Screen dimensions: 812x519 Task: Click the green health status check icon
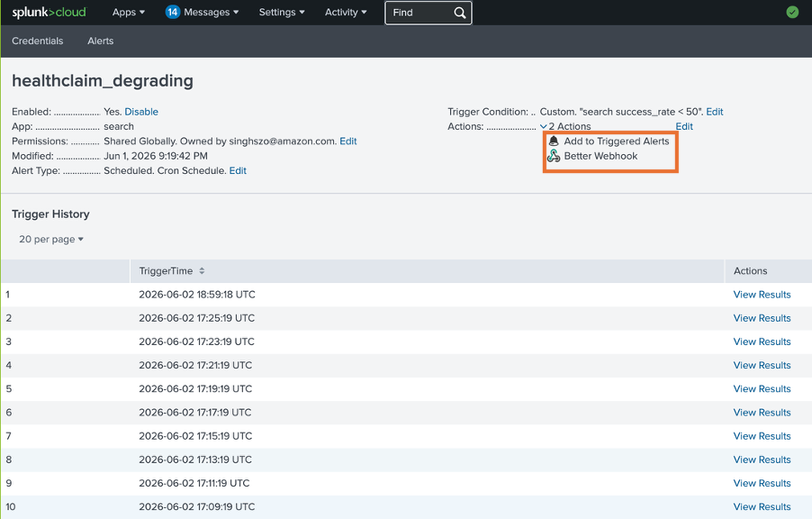click(792, 12)
